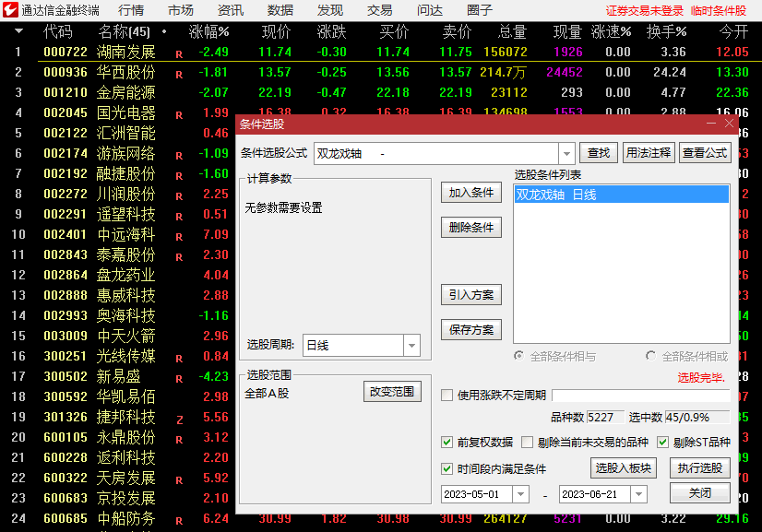Screen dimensions: 762x532
Task: Toggle 使用涨跌不定周期 checkbox
Action: 446,395
